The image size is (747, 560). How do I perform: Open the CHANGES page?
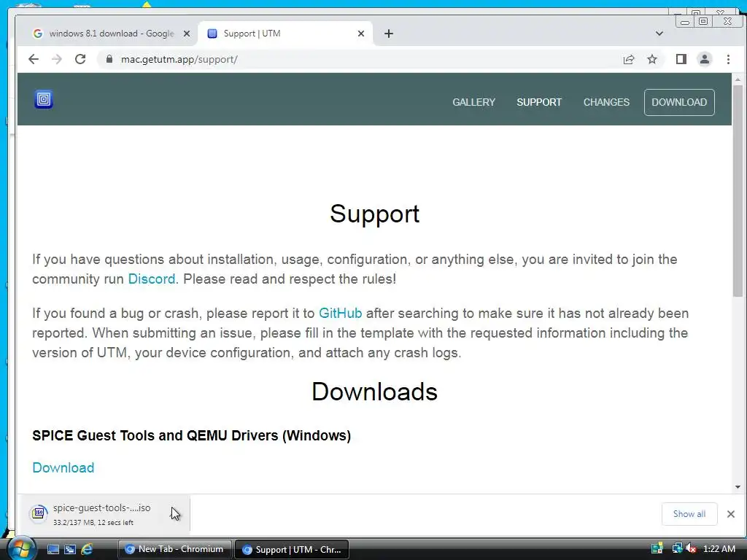(x=606, y=102)
